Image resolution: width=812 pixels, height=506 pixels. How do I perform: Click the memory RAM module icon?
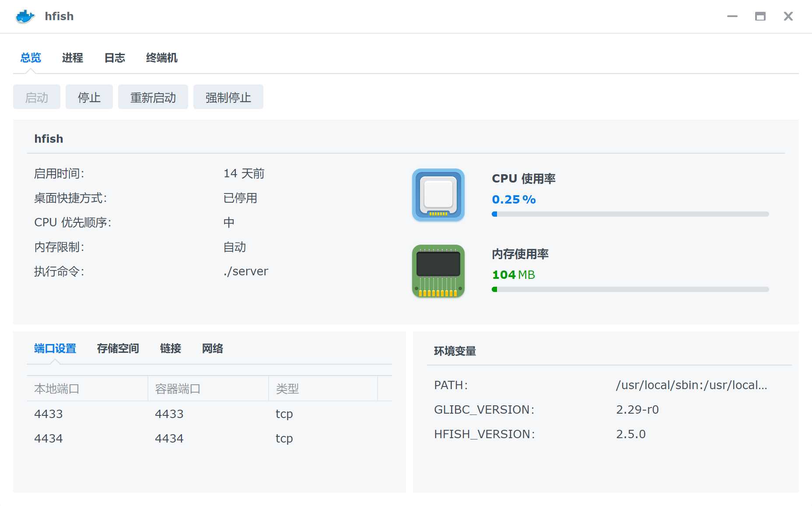(x=438, y=271)
